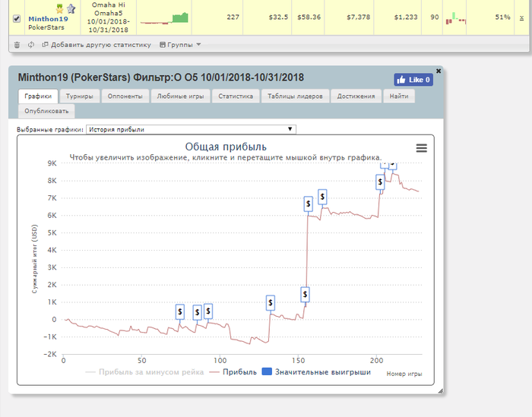Open the Группы dropdown
Image resolution: width=532 pixels, height=417 pixels.
180,45
